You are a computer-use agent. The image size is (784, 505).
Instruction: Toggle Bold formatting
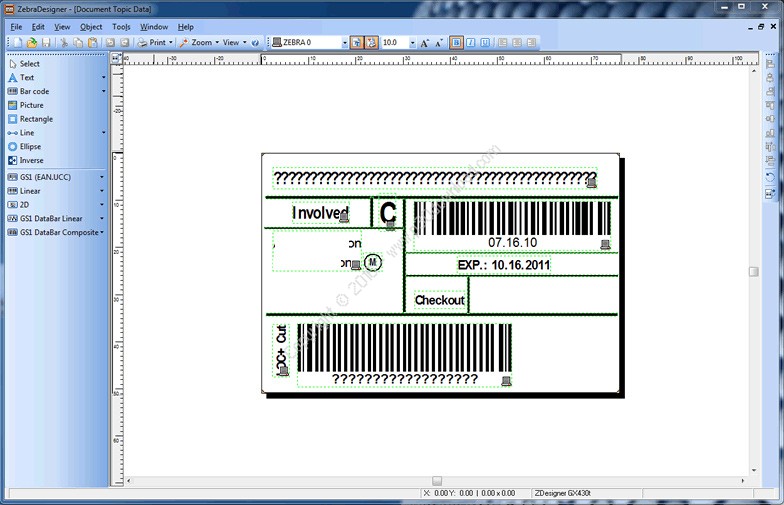pos(456,42)
